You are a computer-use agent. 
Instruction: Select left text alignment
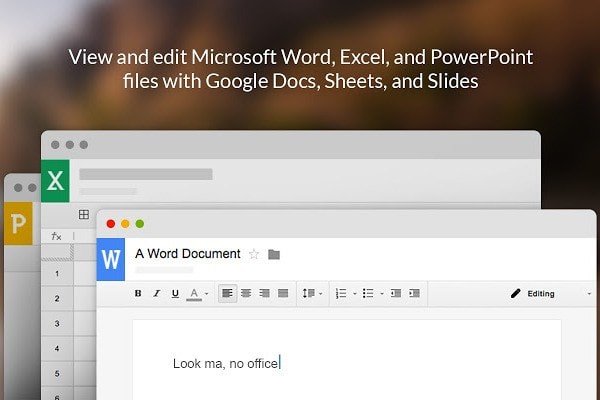[227, 293]
